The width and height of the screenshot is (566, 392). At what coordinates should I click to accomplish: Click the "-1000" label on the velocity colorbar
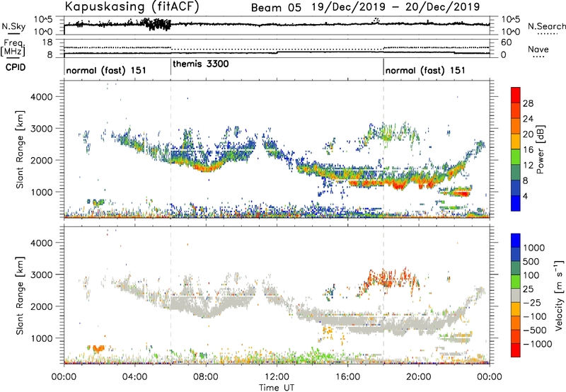tap(537, 344)
